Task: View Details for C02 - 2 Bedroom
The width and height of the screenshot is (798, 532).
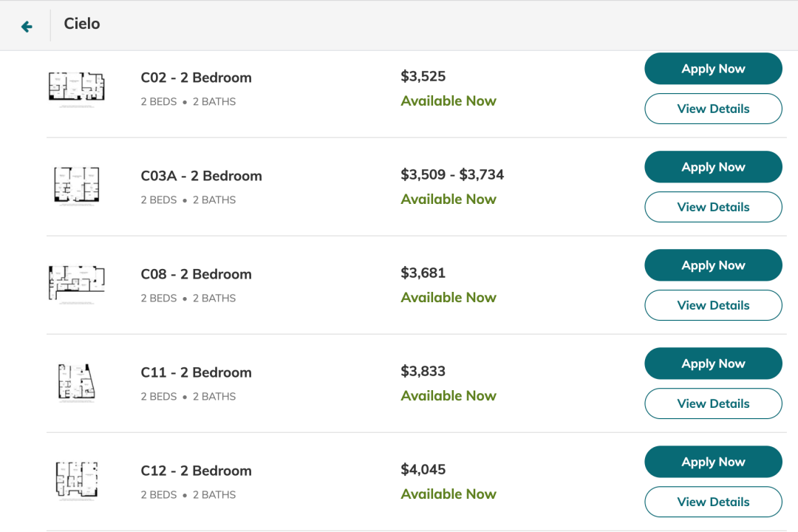Action: (713, 109)
